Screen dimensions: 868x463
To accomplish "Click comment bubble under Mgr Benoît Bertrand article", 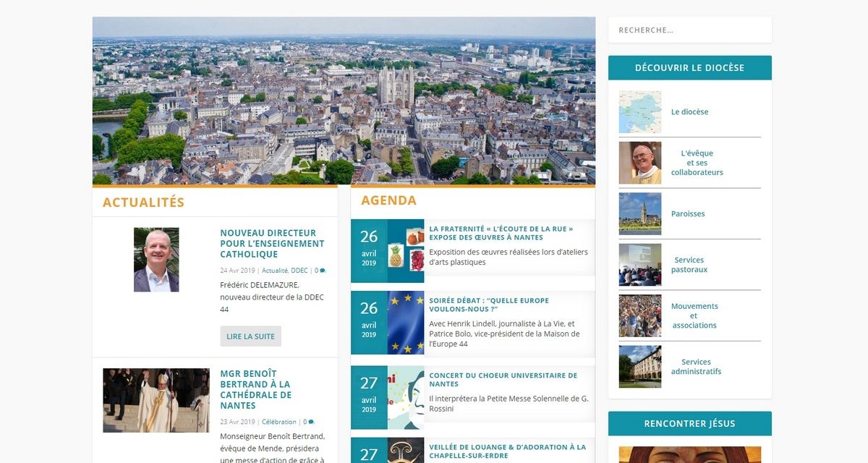I will click(x=309, y=421).
